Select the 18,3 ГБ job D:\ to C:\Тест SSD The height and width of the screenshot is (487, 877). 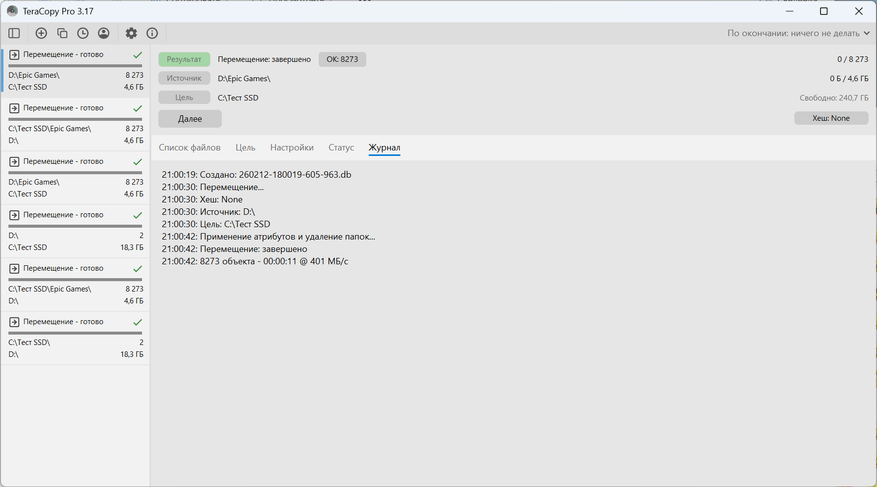[x=76, y=231]
